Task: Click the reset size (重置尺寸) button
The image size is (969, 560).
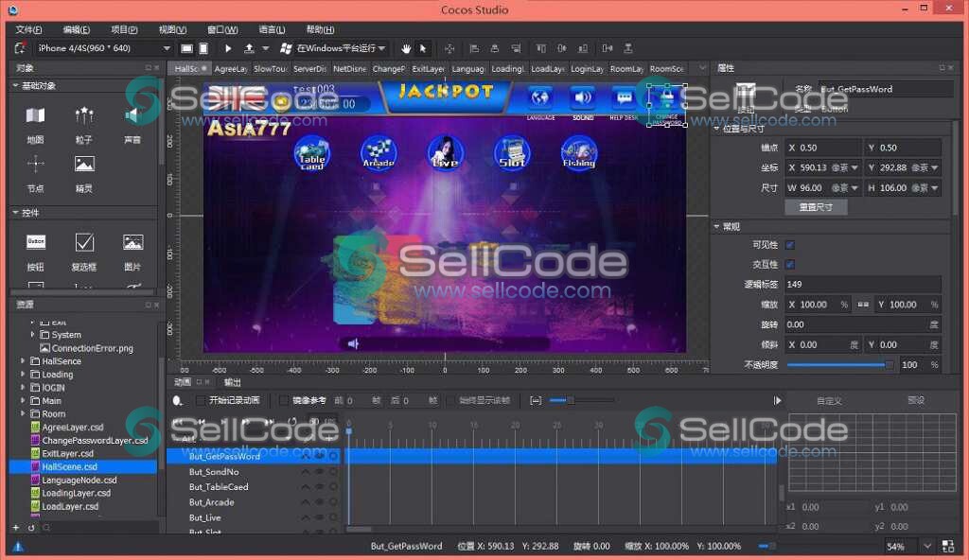Action: 816,207
